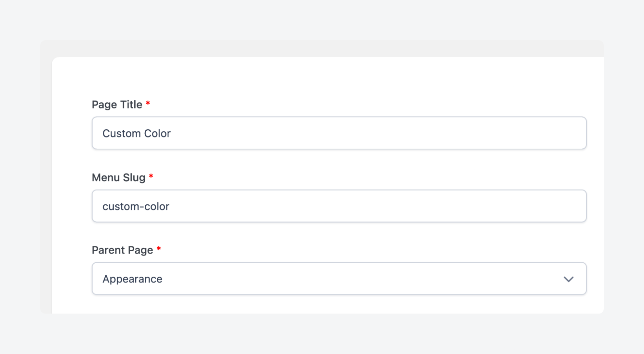The height and width of the screenshot is (354, 644).
Task: Open the Parent Page dropdown
Action: [x=338, y=279]
